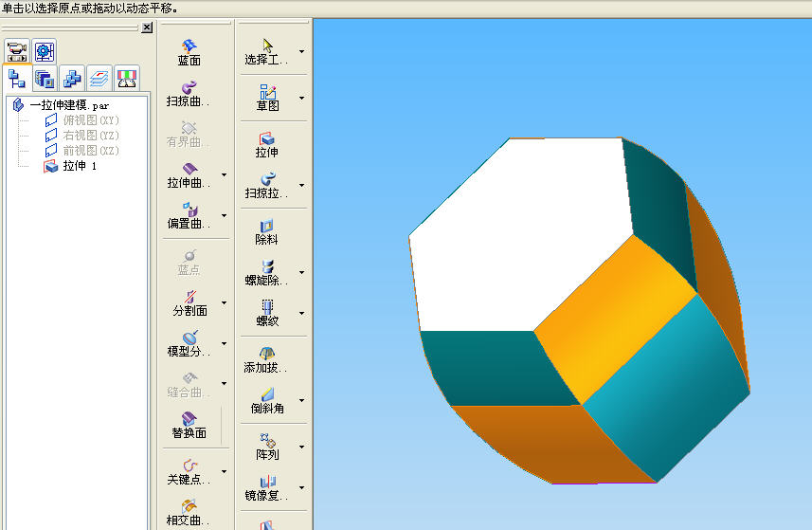Select the 螺旋除.. helical cutout tool
The width and height of the screenshot is (812, 530).
266,273
